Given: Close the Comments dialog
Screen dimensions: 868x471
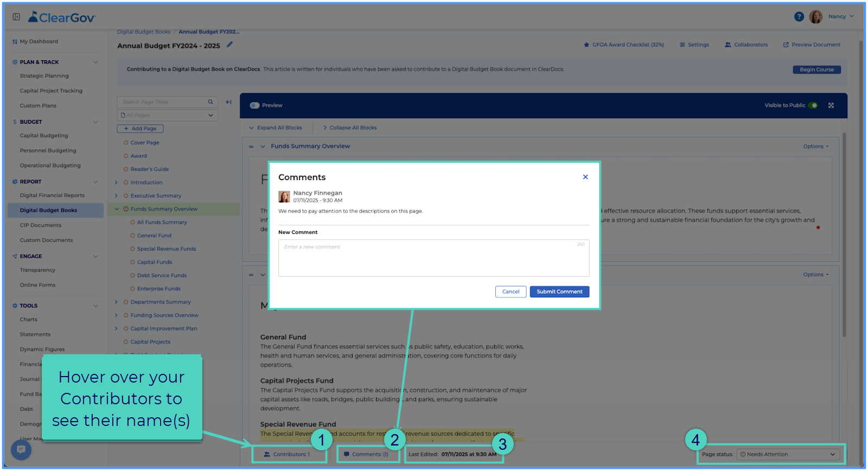Looking at the screenshot, I should coord(585,177).
